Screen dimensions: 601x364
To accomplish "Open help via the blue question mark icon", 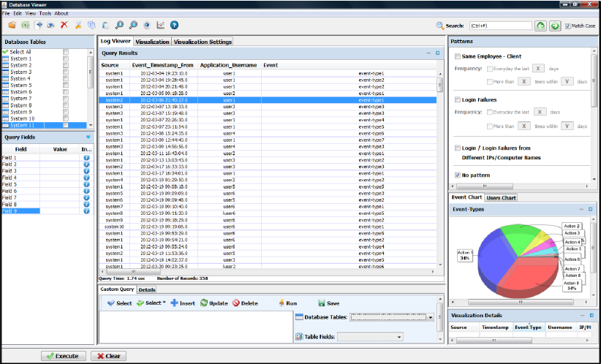I will [175, 25].
